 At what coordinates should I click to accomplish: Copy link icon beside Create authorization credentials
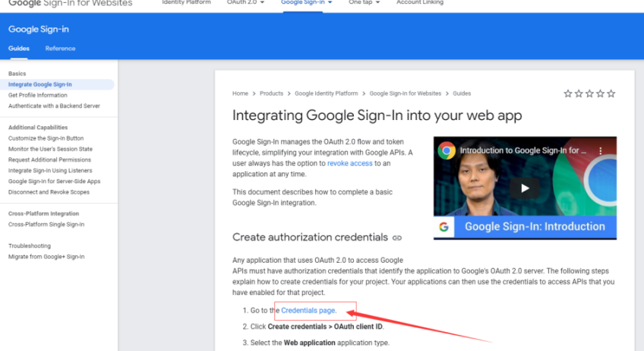[x=396, y=238]
